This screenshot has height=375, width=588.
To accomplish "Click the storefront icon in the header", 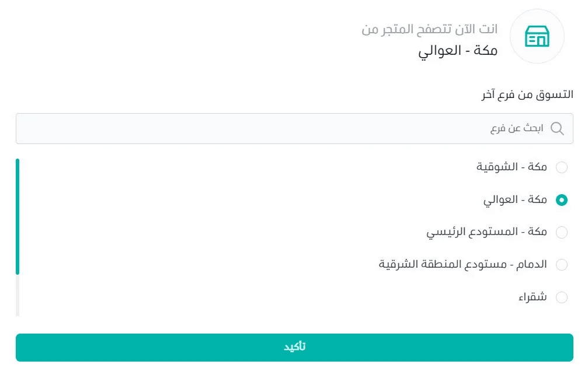I will pyautogui.click(x=537, y=37).
